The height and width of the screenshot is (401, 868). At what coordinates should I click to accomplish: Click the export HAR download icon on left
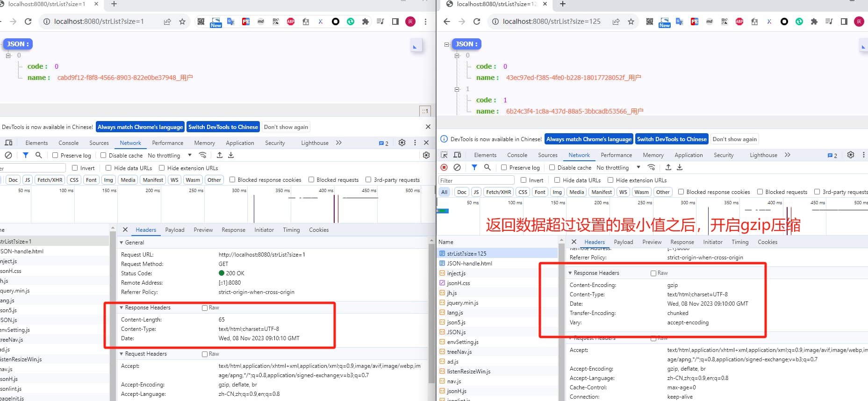pyautogui.click(x=231, y=155)
